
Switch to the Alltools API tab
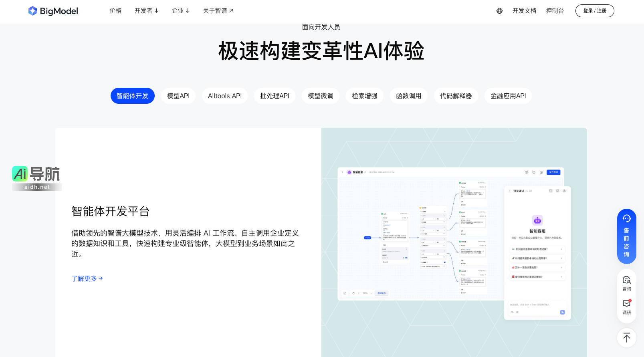pos(224,96)
